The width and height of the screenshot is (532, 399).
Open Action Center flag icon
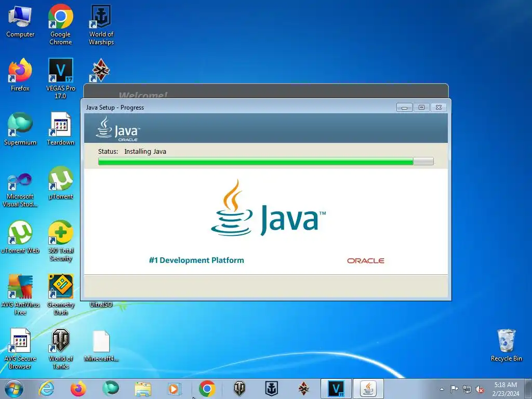454,389
